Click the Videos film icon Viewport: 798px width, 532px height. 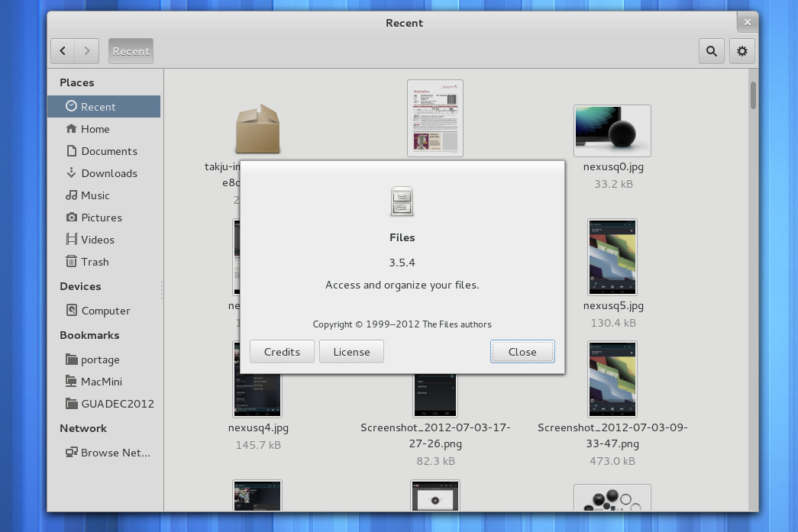72,239
